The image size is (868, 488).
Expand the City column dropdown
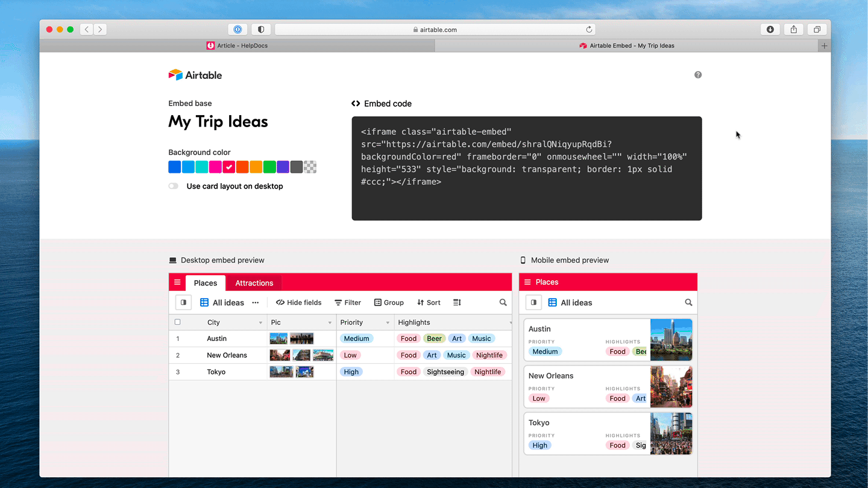[260, 323]
